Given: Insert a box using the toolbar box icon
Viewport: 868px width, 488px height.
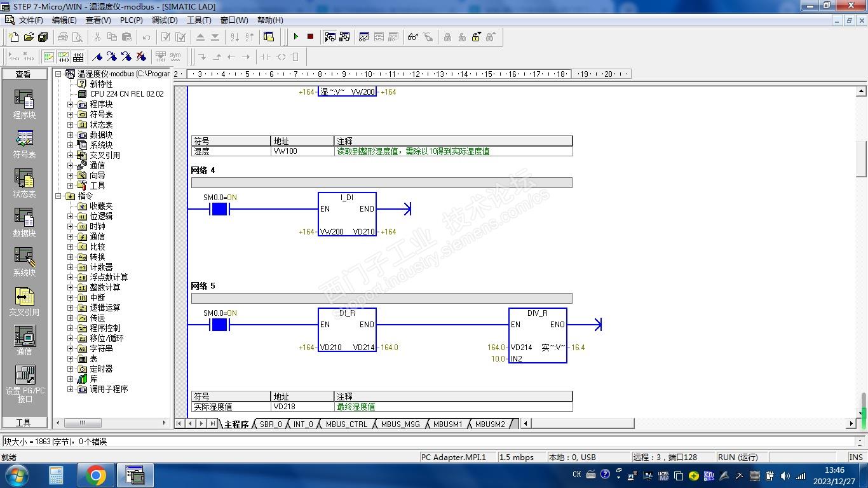Looking at the screenshot, I should coord(295,57).
